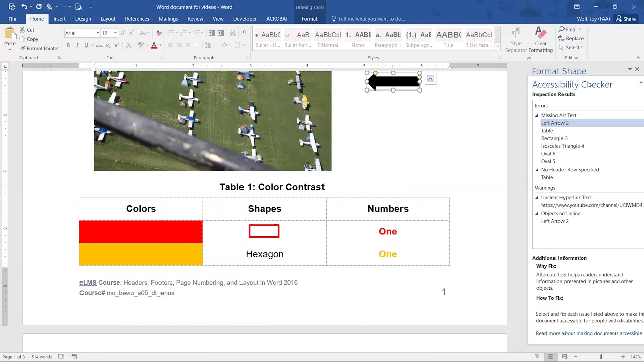The width and height of the screenshot is (644, 362).
Task: Clear all formatting eraser in Font group
Action: tap(159, 33)
